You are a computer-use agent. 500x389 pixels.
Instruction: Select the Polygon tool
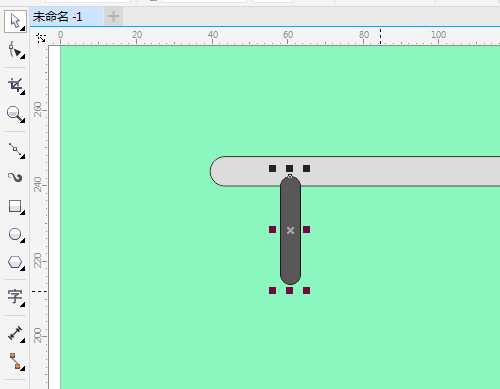(15, 263)
